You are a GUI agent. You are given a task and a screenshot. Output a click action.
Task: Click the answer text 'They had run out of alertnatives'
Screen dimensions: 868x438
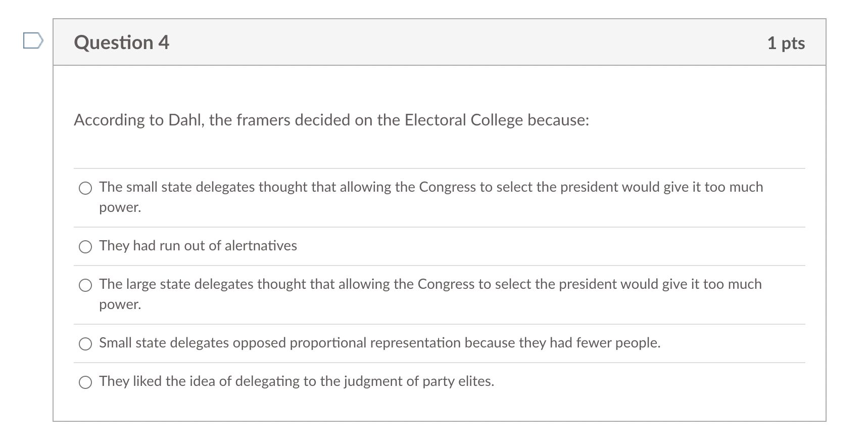(x=198, y=246)
